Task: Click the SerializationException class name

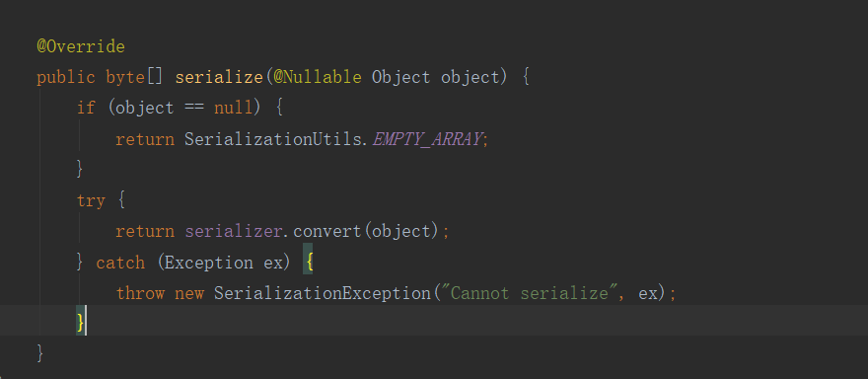Action: [323, 293]
